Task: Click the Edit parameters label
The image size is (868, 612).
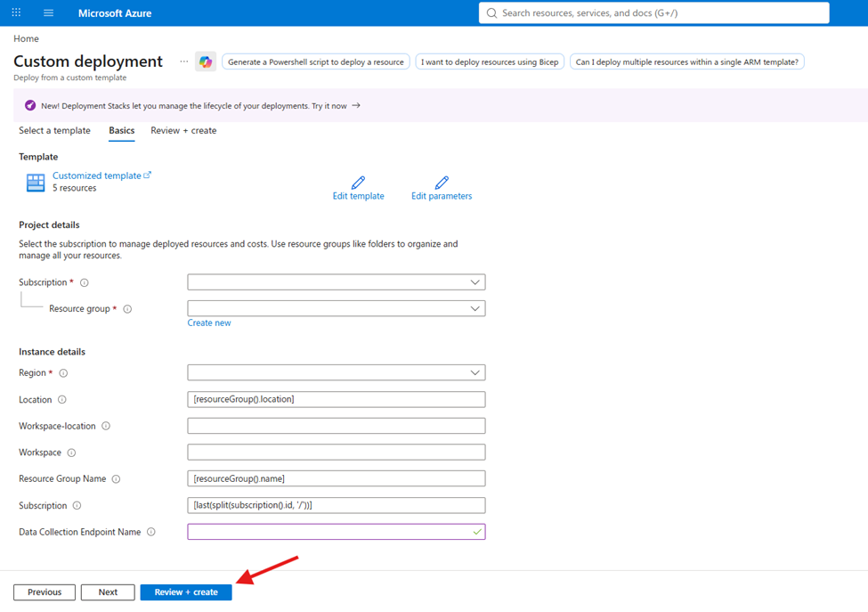Action: tap(442, 196)
